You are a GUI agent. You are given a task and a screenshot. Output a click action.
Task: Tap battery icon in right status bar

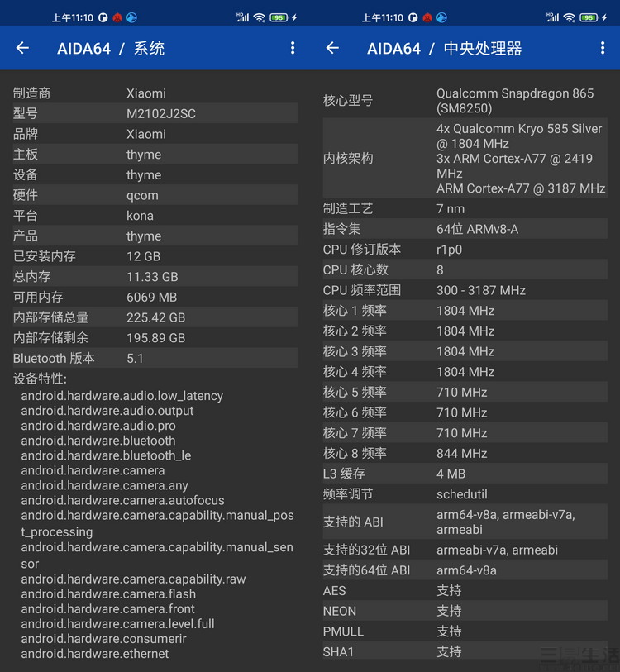click(x=589, y=17)
